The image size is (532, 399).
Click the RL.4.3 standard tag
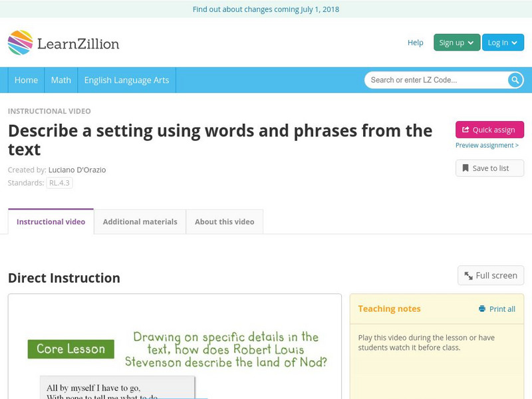point(59,183)
